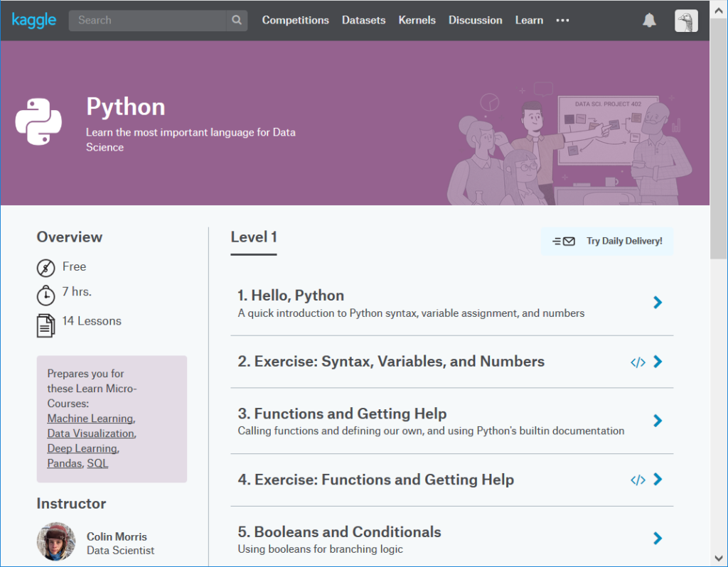The image size is (728, 567).
Task: Open Exercise: Syntax, Variables chevron arrow
Action: point(658,362)
